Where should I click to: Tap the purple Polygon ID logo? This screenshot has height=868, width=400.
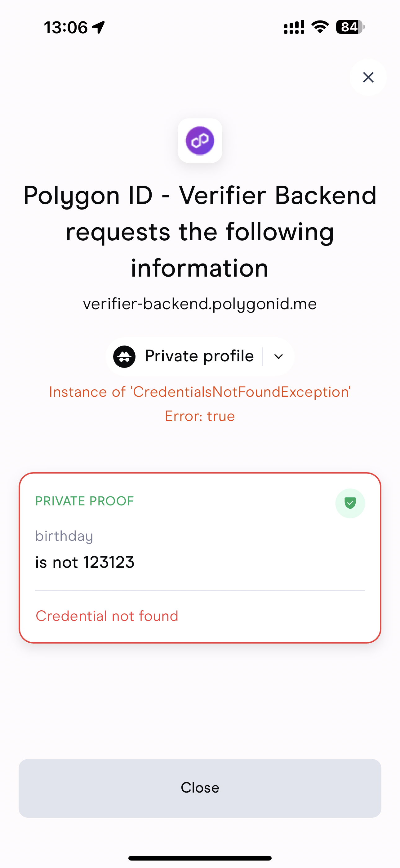point(200,141)
